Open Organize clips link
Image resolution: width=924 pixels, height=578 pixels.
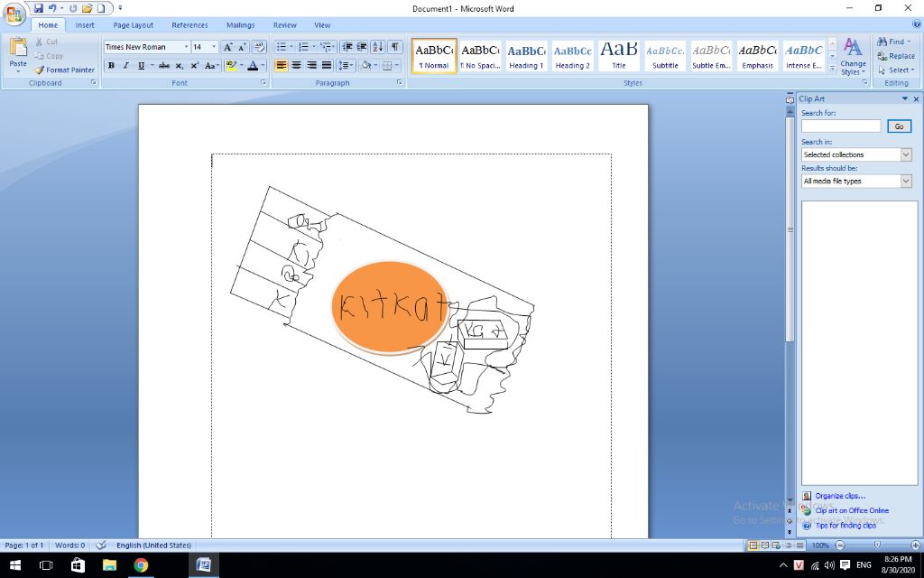coord(840,496)
